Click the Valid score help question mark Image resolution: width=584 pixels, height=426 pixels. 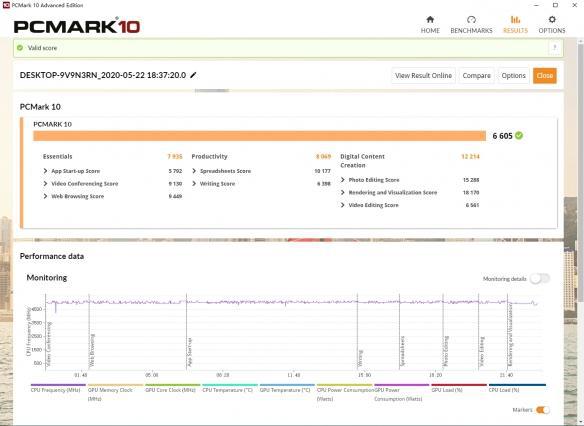tap(555, 48)
